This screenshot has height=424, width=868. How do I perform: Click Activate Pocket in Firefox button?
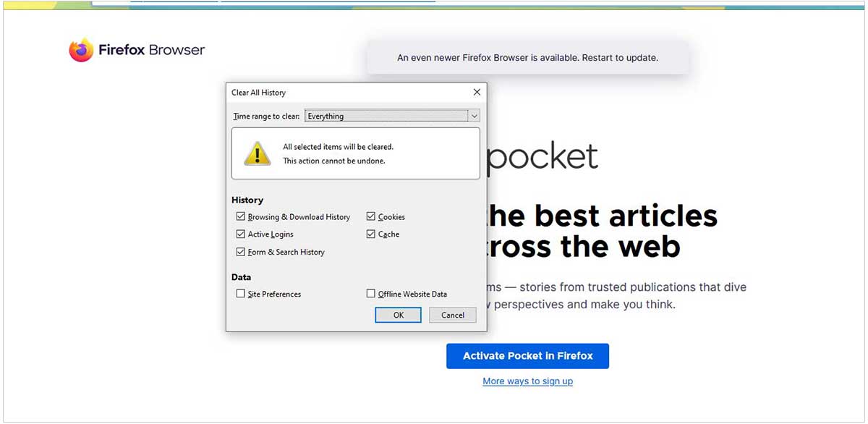click(528, 356)
